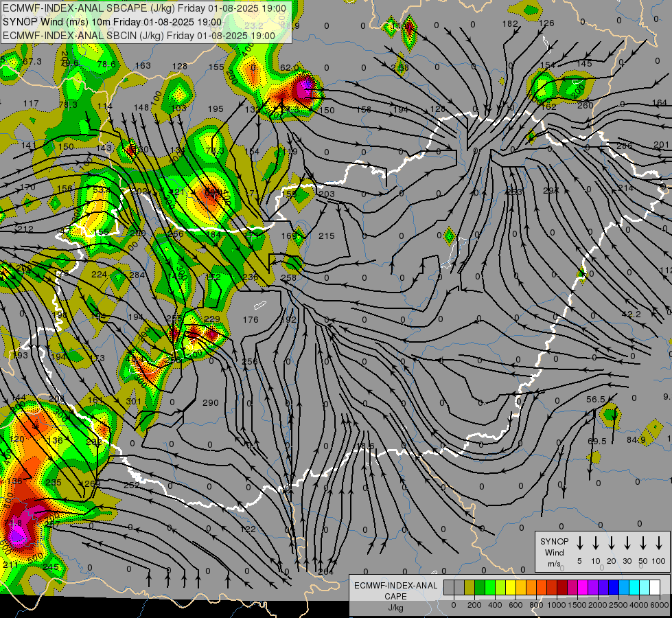Click map value 162
Image resolution: width=672 pixels, height=618 pixels.
548,106
